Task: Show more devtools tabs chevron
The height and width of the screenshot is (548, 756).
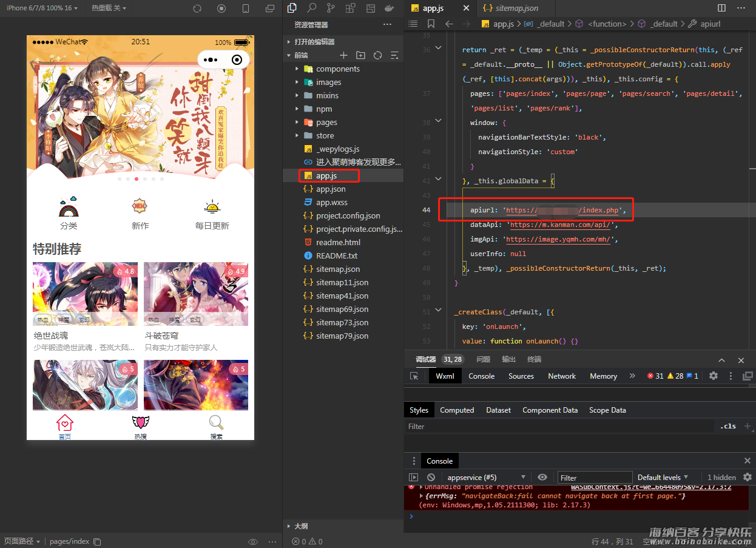Action: point(632,376)
